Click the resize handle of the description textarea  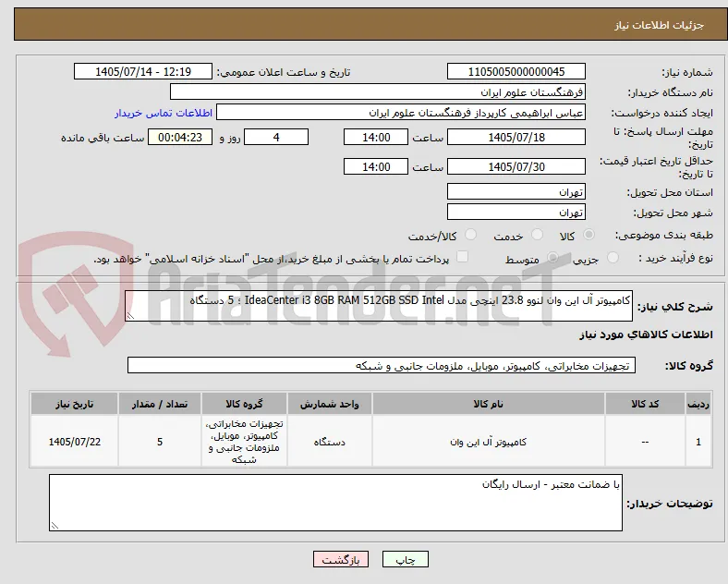[x=130, y=316]
